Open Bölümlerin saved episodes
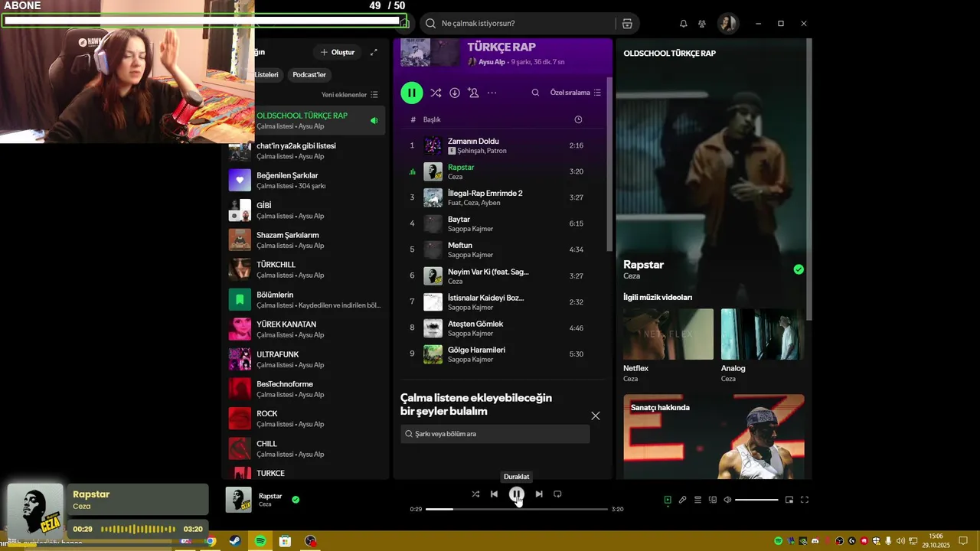The height and width of the screenshot is (551, 980). [306, 299]
